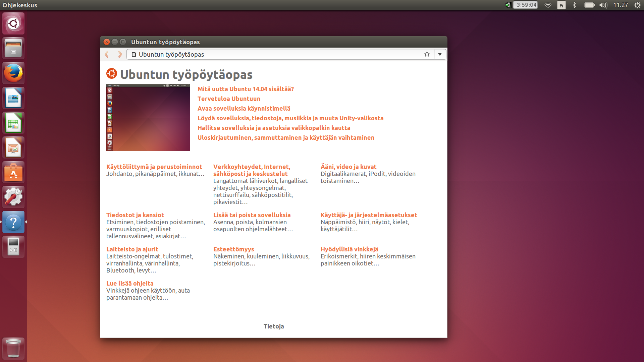Image resolution: width=644 pixels, height=362 pixels.
Task: Open the Ohjekeskus application menu
Action: click(20, 5)
